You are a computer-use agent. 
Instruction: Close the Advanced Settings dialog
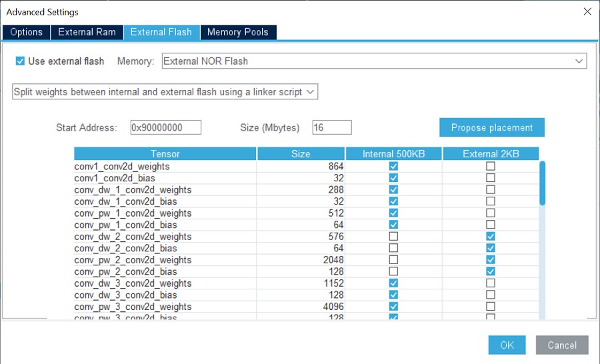point(587,12)
